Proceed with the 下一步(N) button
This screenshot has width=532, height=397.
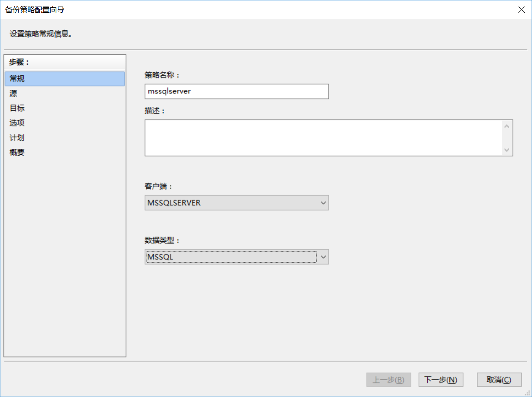[441, 380]
